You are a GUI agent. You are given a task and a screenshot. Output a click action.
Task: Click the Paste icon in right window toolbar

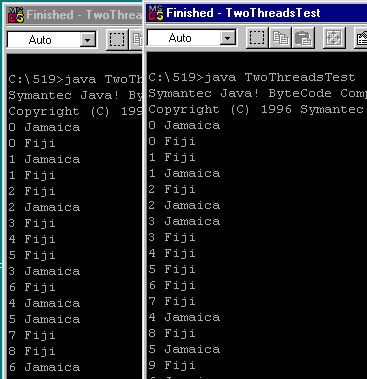(x=303, y=38)
